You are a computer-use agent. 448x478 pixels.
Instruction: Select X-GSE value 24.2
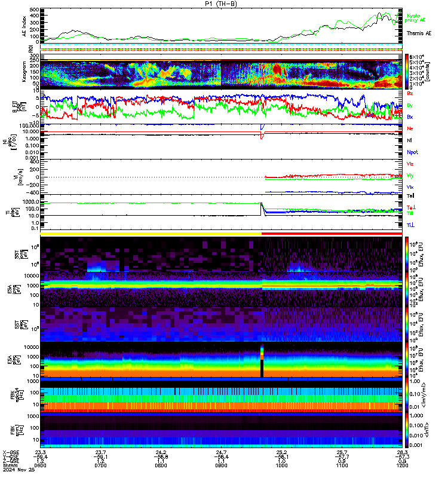tap(161, 452)
